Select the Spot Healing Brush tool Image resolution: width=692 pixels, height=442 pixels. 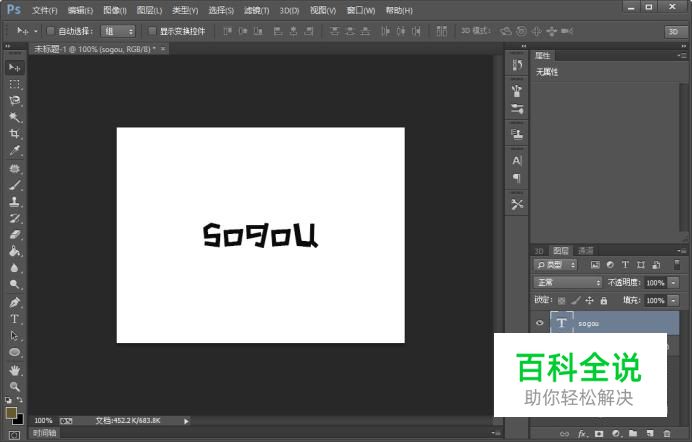(x=15, y=169)
